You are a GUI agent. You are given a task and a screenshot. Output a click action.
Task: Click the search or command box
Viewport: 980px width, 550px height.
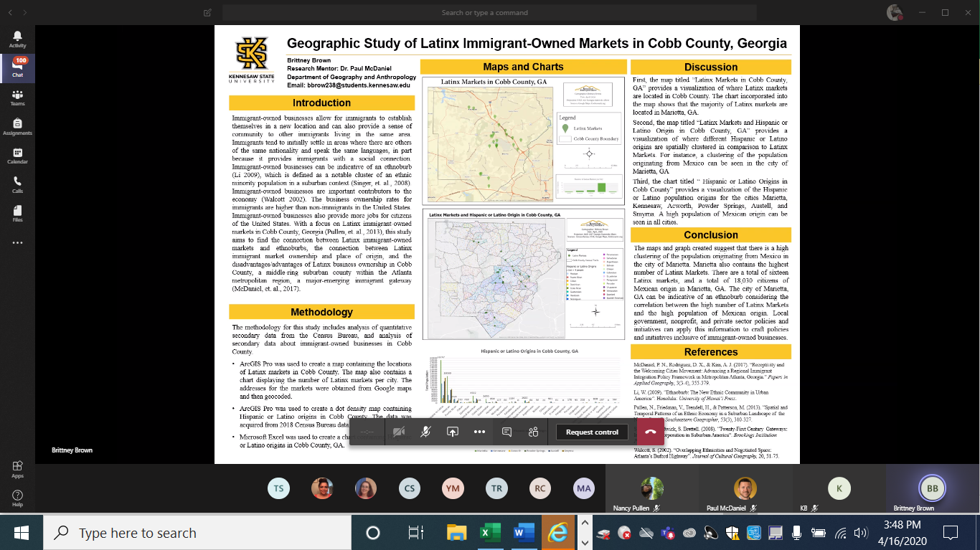click(x=484, y=13)
